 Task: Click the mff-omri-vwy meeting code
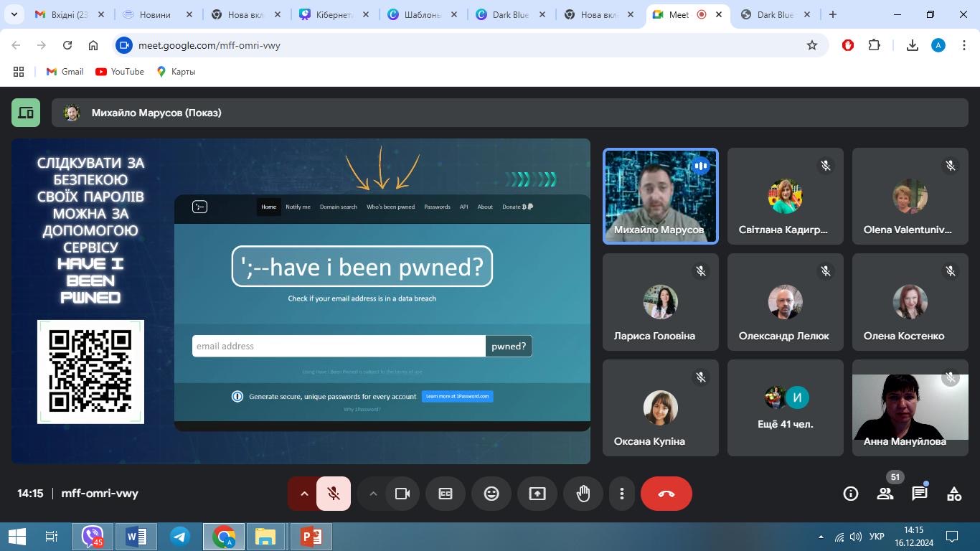[100, 494]
